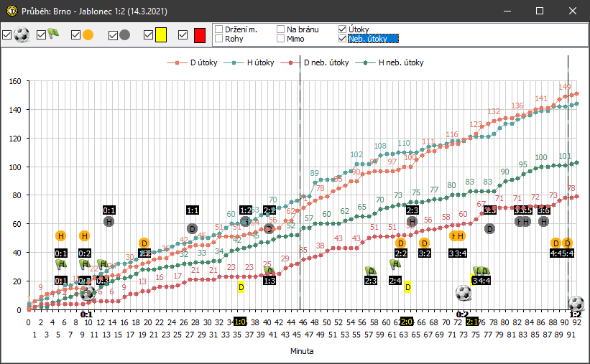Click the application logo in title bar
This screenshot has width=590, height=364.
tap(10, 11)
